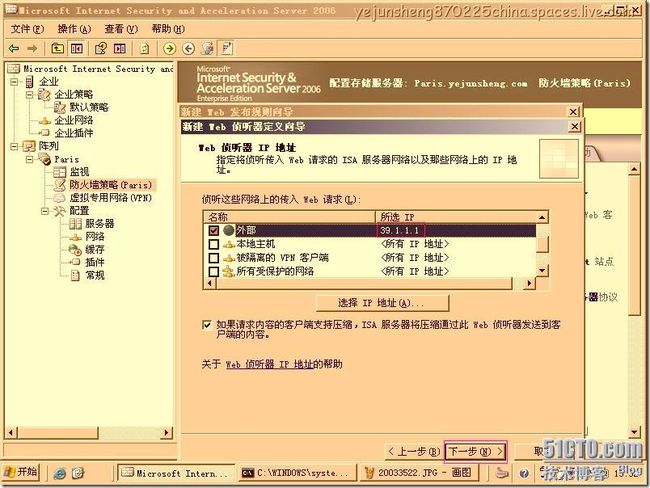The height and width of the screenshot is (488, 650).
Task: Click the 所选 IP column header
Action: tap(456, 217)
